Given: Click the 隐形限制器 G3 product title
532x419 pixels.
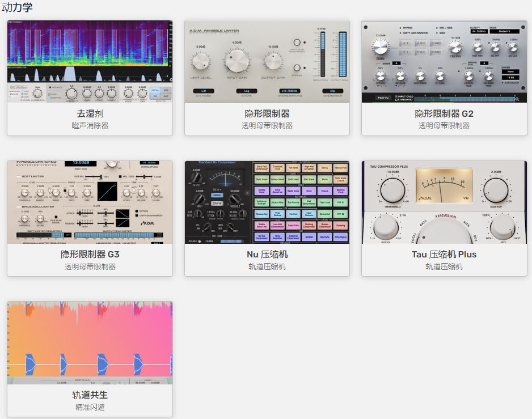Looking at the screenshot, I should coord(90,255).
